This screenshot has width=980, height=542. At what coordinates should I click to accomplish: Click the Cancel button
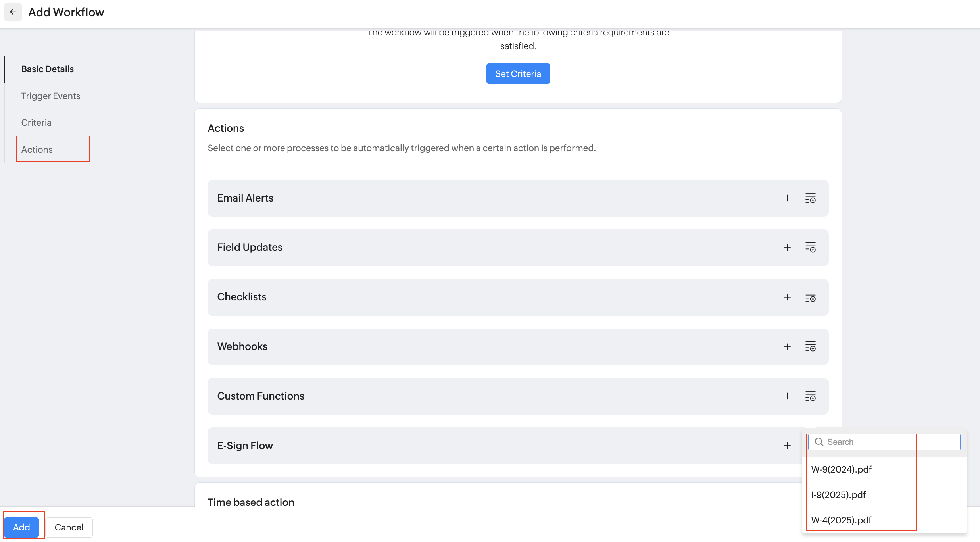pos(69,527)
